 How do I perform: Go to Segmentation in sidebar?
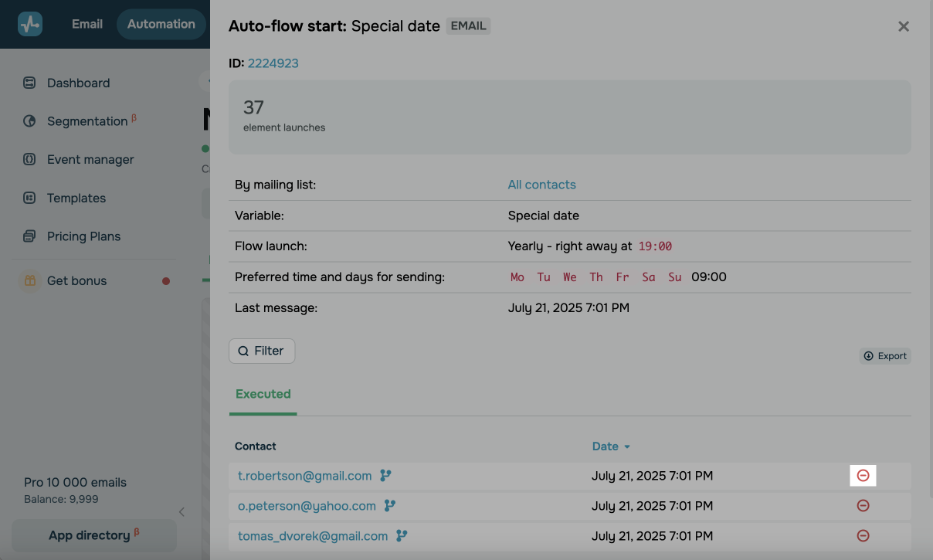87,121
